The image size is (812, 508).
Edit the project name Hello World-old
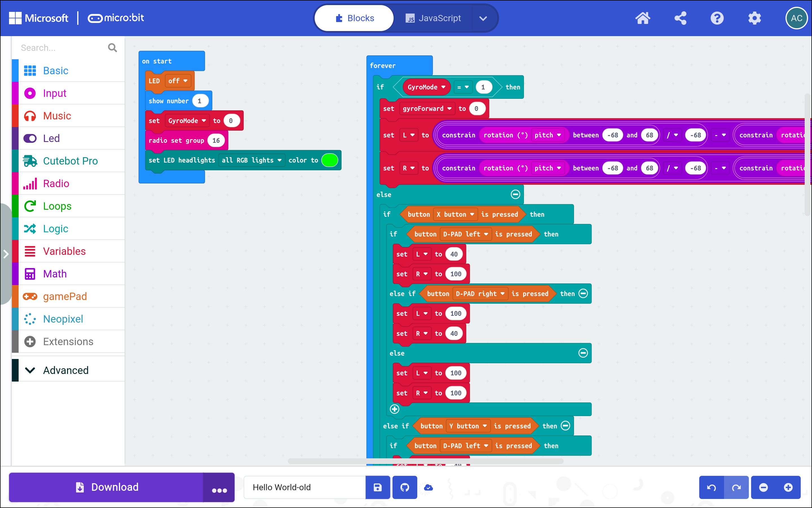click(305, 487)
